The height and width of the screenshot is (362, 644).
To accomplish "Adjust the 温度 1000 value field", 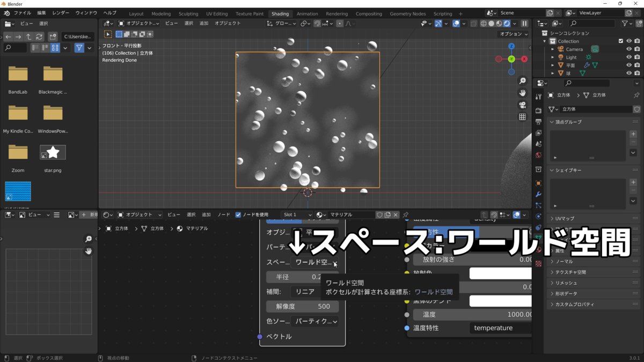I will coord(472,314).
